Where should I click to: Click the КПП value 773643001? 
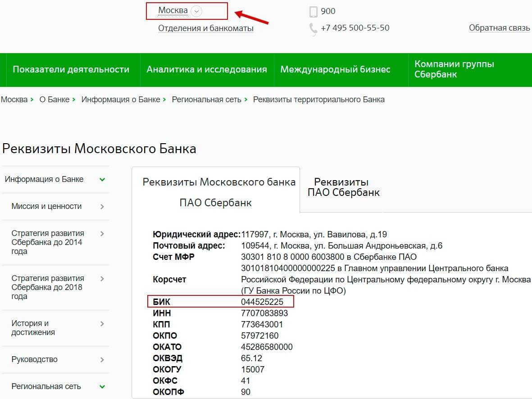pyautogui.click(x=262, y=324)
